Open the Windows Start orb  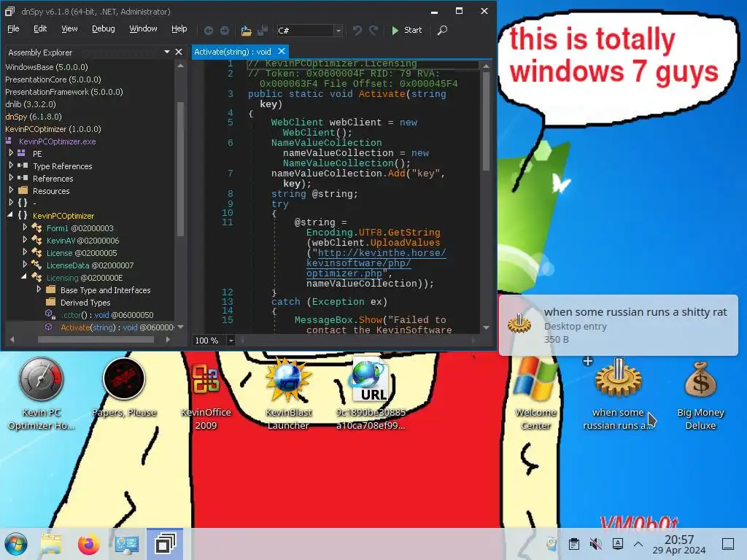(16, 544)
